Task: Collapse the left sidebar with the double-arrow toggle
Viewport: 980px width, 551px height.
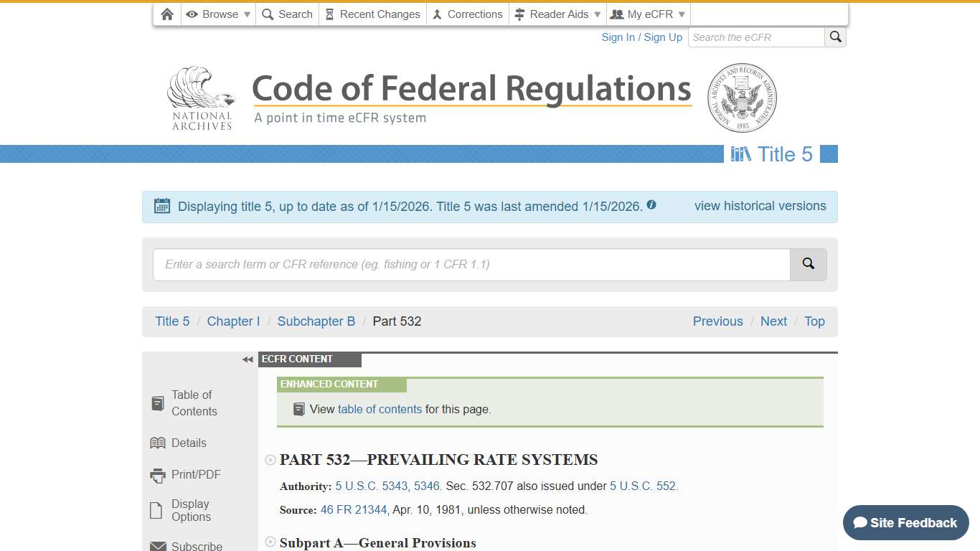Action: tap(247, 359)
